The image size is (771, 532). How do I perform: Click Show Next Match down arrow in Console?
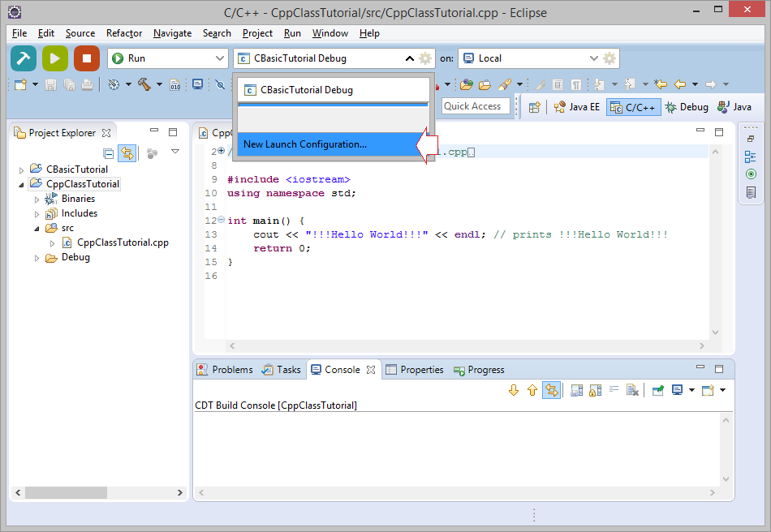514,391
